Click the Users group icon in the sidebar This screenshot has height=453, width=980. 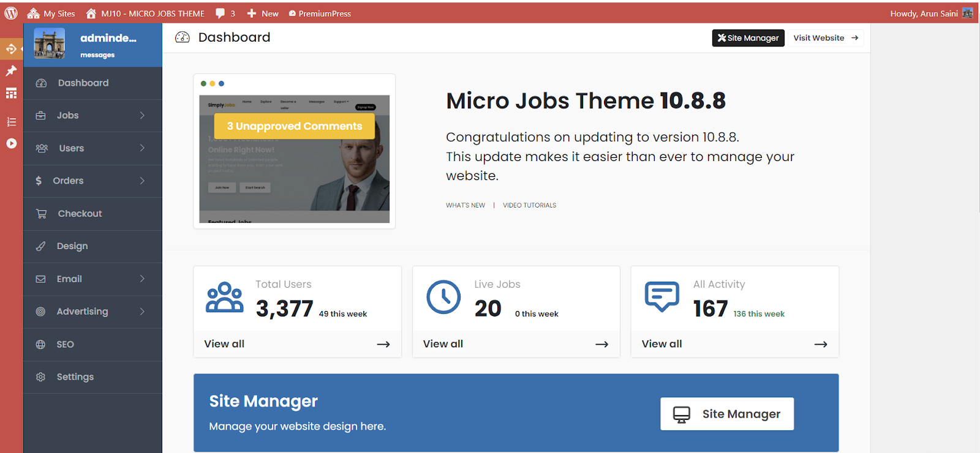[42, 148]
